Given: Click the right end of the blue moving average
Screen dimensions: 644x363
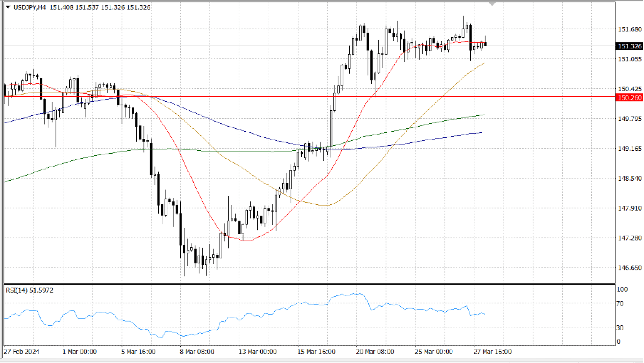Looking at the screenshot, I should (484, 132).
